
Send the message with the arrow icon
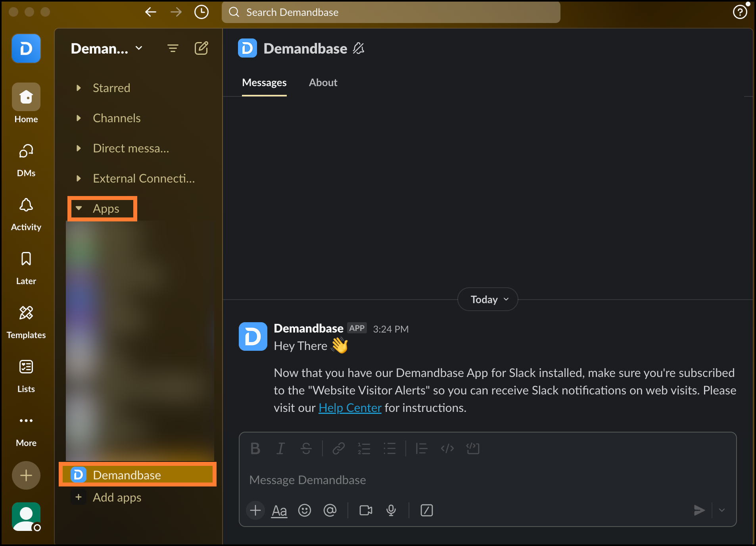coord(699,510)
